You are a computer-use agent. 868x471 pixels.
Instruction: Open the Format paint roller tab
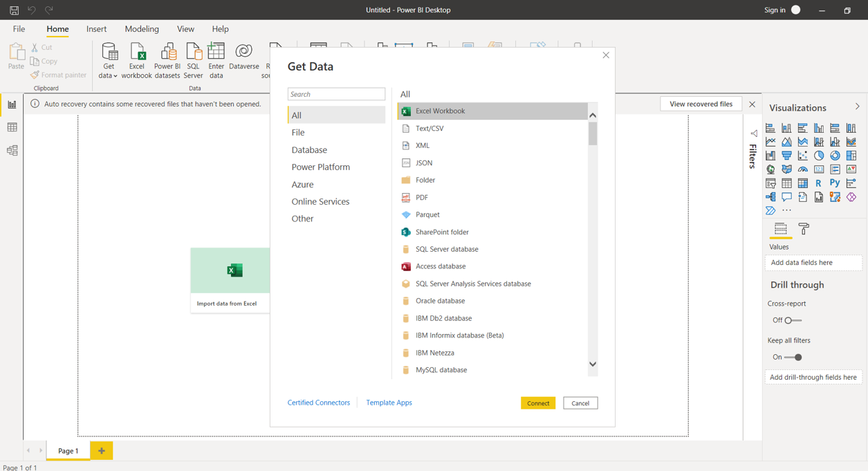point(804,229)
